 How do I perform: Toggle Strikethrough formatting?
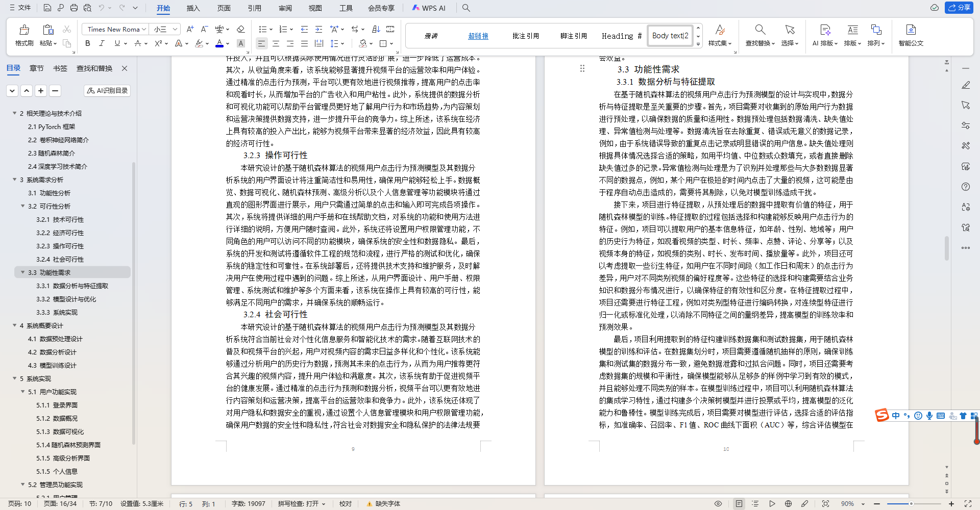pyautogui.click(x=137, y=43)
